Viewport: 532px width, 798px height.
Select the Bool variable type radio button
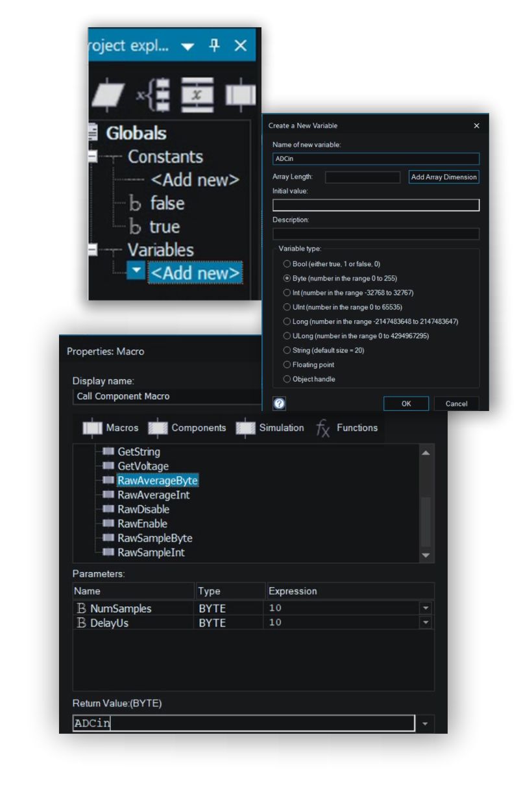pyautogui.click(x=287, y=264)
